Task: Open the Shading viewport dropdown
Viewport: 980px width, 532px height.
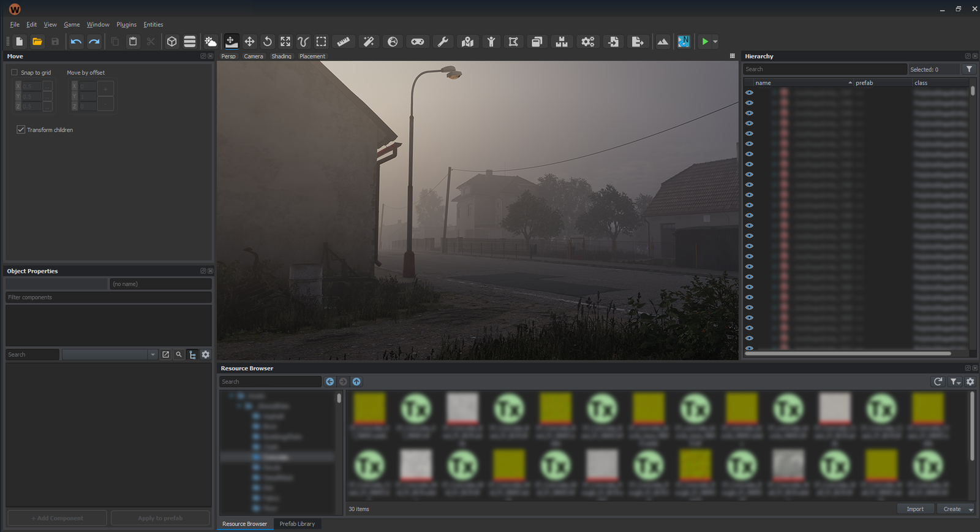Action: [282, 56]
